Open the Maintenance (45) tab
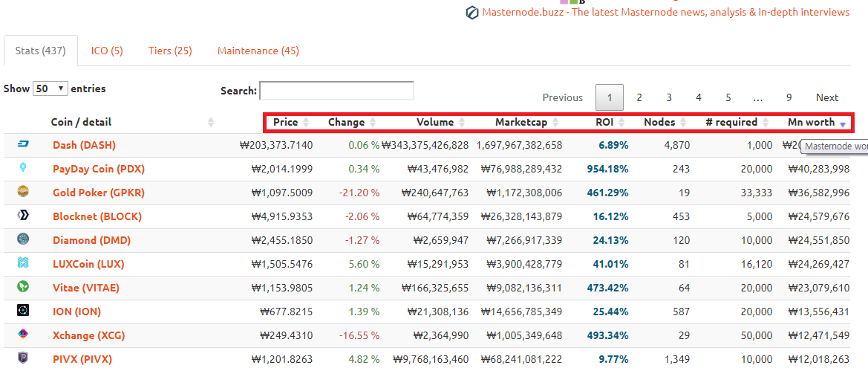The height and width of the screenshot is (371, 868). [x=258, y=51]
